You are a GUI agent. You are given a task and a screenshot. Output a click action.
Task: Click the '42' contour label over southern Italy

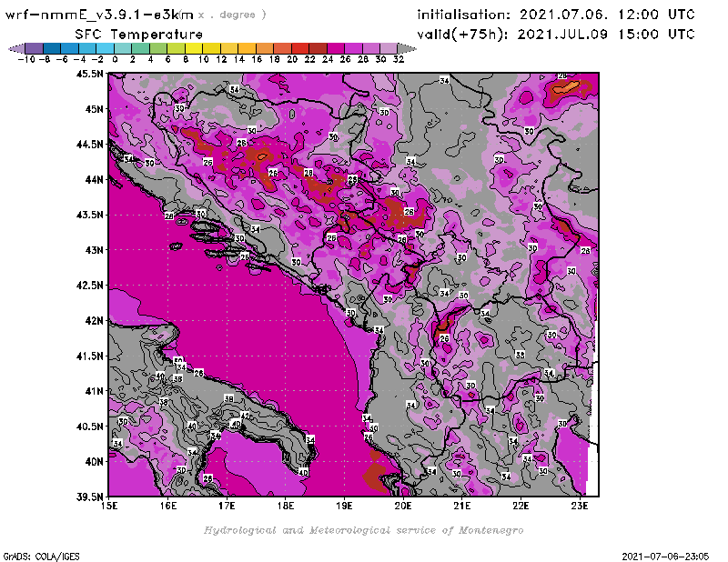[245, 416]
